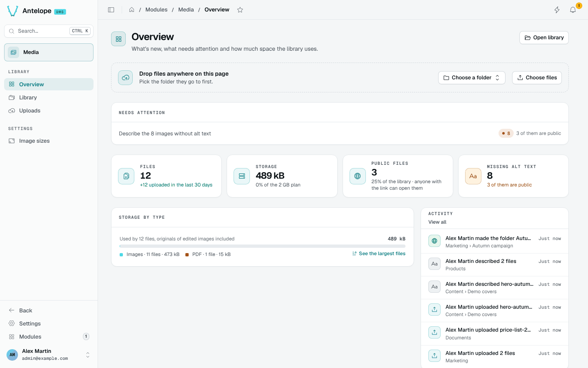Click the Files card document icon
Image resolution: width=588 pixels, height=368 pixels.
126,176
